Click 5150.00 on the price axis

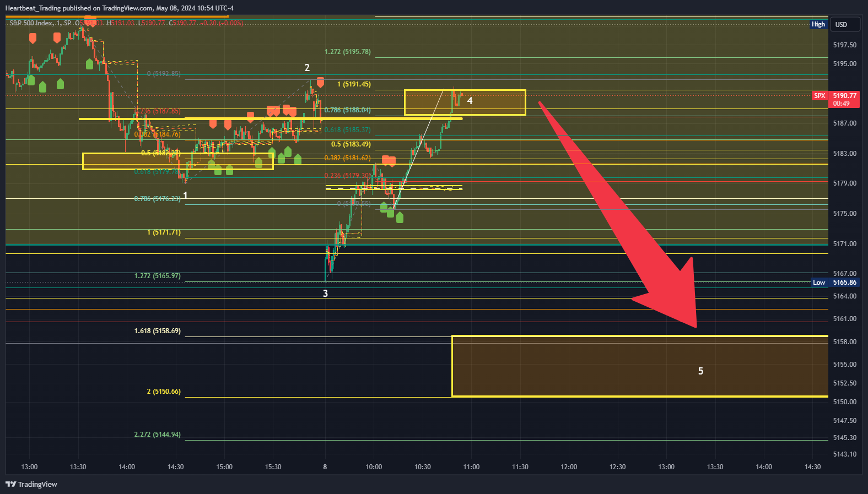[845, 402]
